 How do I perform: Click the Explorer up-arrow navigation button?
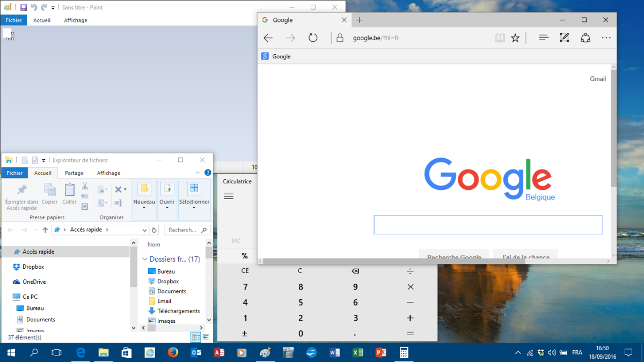tap(45, 230)
